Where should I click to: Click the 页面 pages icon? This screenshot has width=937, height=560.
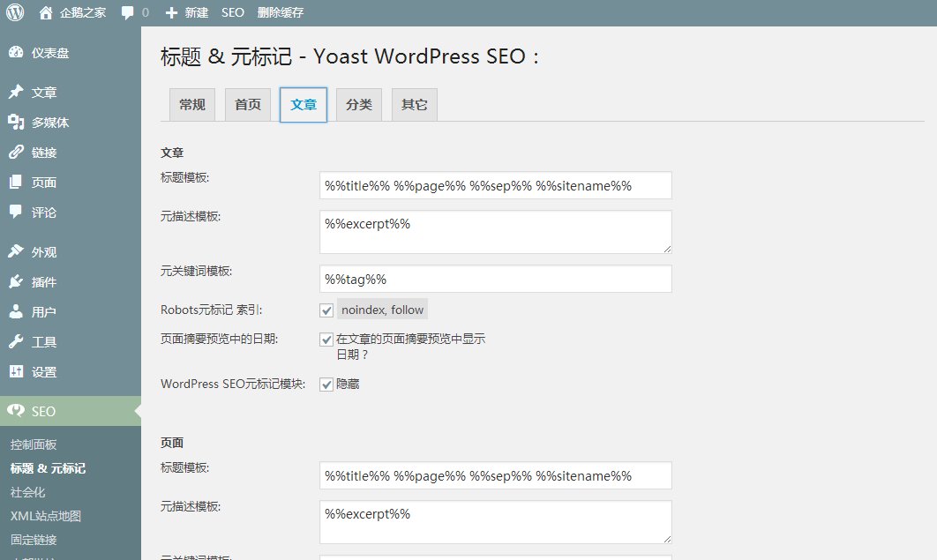[x=16, y=182]
